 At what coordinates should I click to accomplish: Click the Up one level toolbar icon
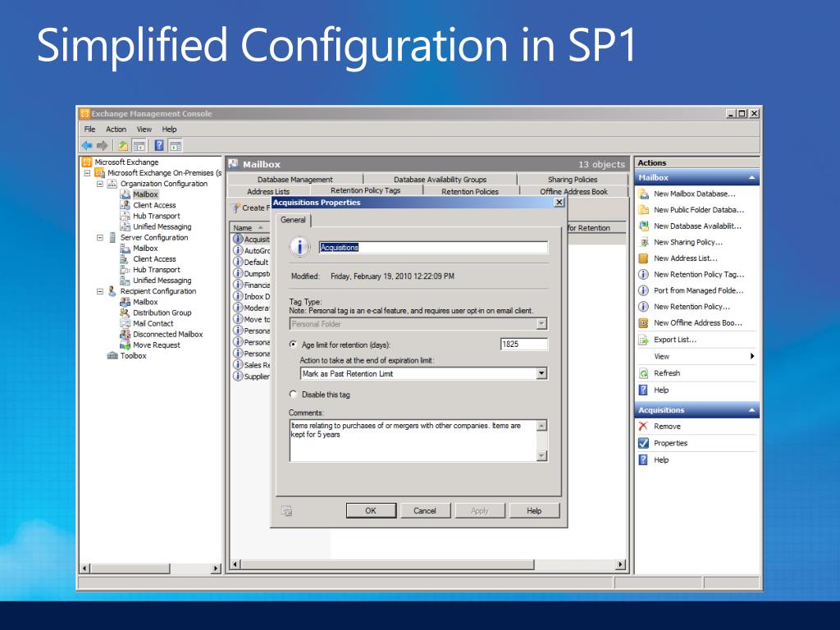click(123, 145)
